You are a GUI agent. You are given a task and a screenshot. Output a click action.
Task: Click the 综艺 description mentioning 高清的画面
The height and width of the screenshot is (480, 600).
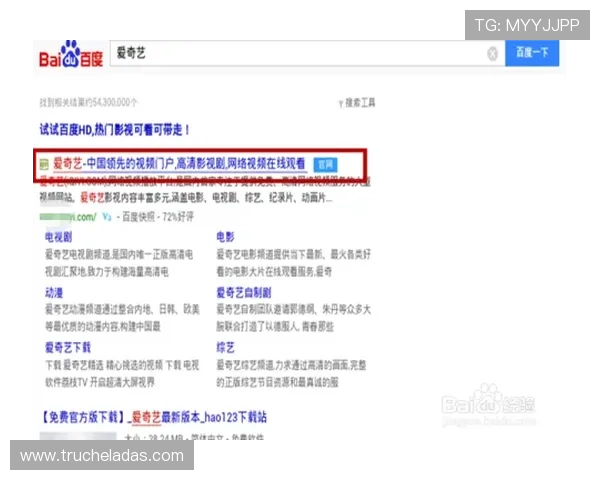(x=292, y=373)
